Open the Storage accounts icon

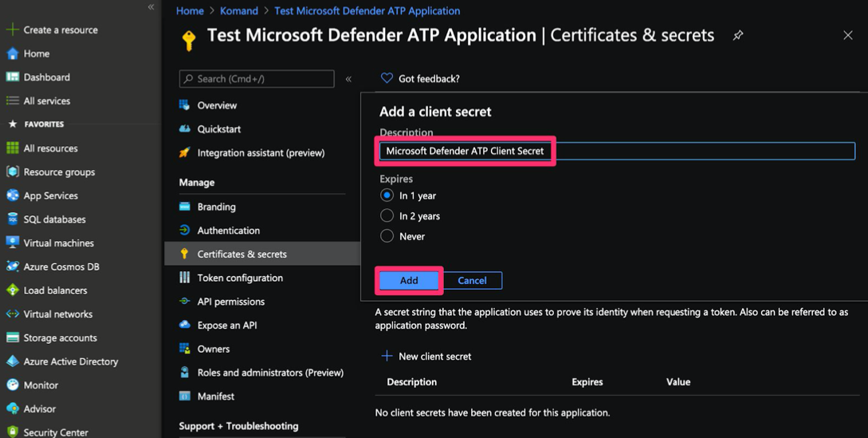pyautogui.click(x=12, y=337)
